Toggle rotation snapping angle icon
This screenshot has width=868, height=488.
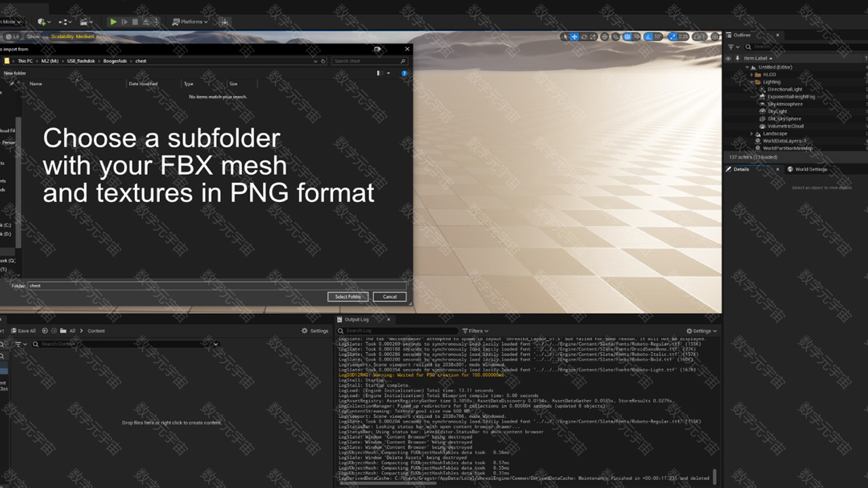648,37
